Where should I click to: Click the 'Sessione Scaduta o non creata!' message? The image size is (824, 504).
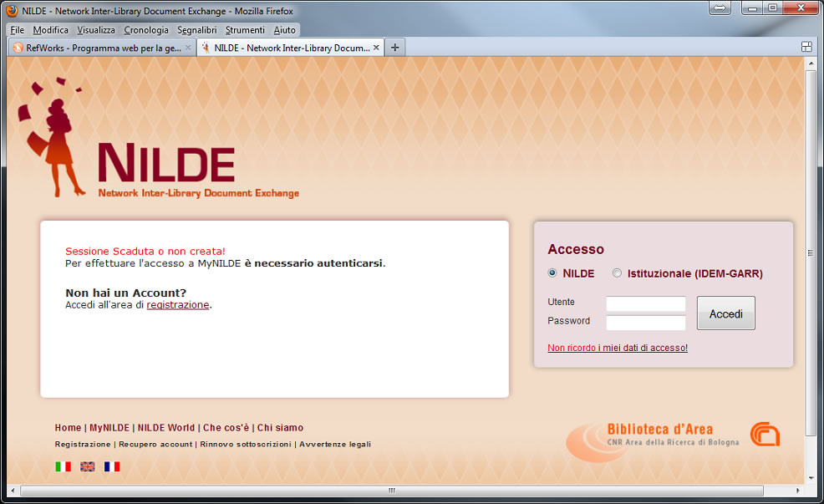145,252
